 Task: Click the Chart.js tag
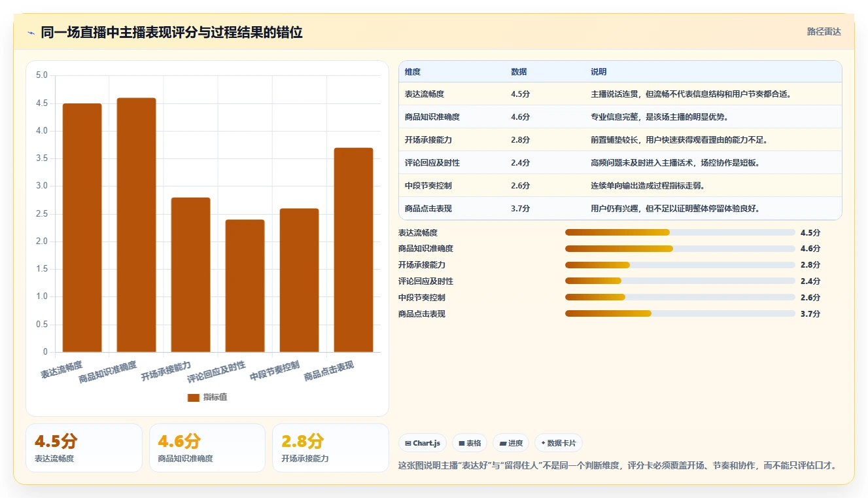click(x=423, y=443)
